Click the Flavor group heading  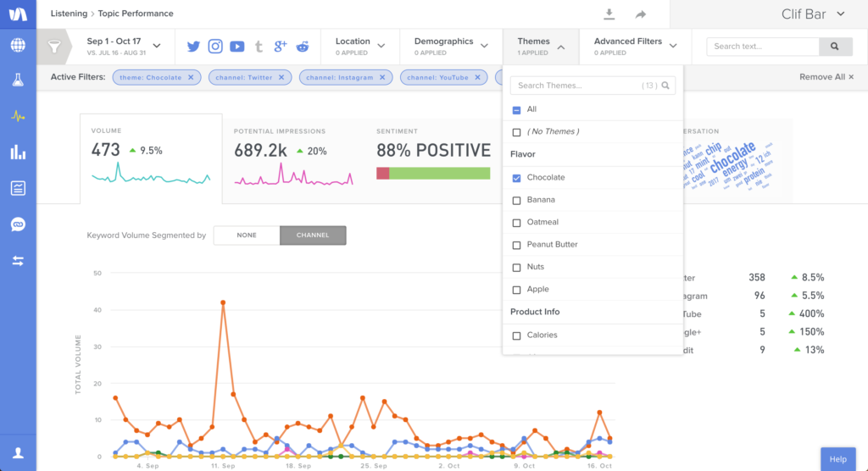(x=522, y=154)
